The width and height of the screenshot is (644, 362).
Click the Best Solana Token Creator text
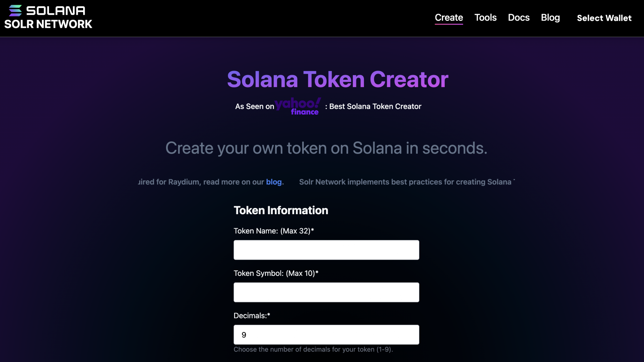(375, 107)
